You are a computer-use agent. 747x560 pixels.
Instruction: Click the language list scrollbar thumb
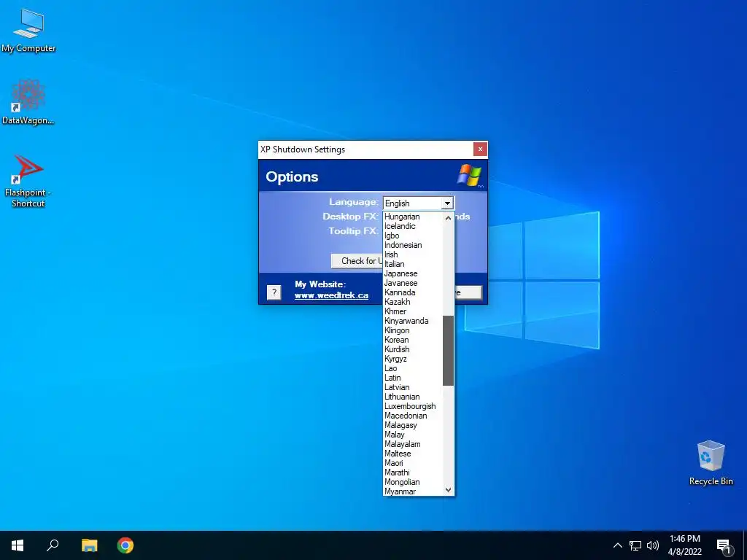click(x=448, y=351)
